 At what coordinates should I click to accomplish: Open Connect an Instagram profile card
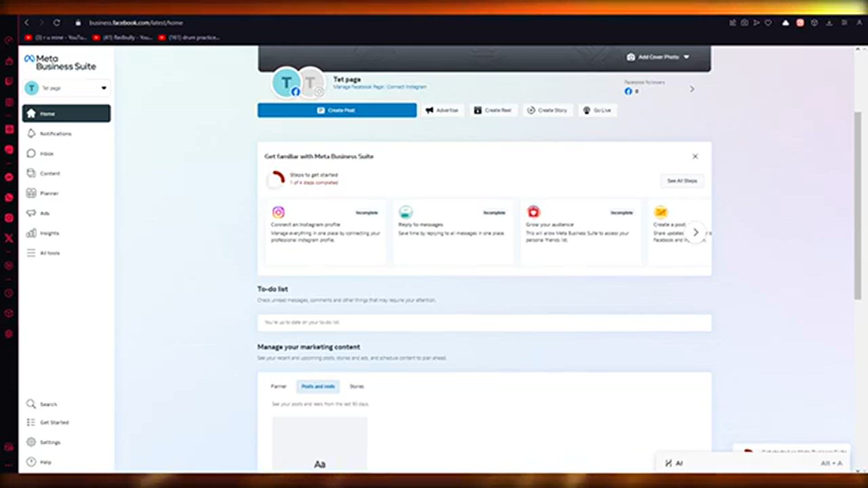[x=325, y=232]
